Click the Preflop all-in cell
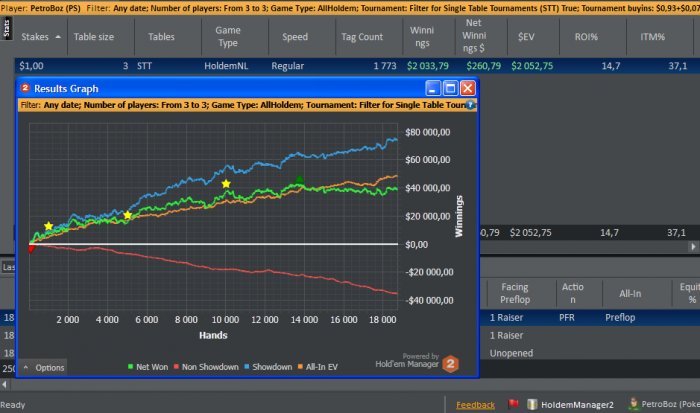 point(620,317)
